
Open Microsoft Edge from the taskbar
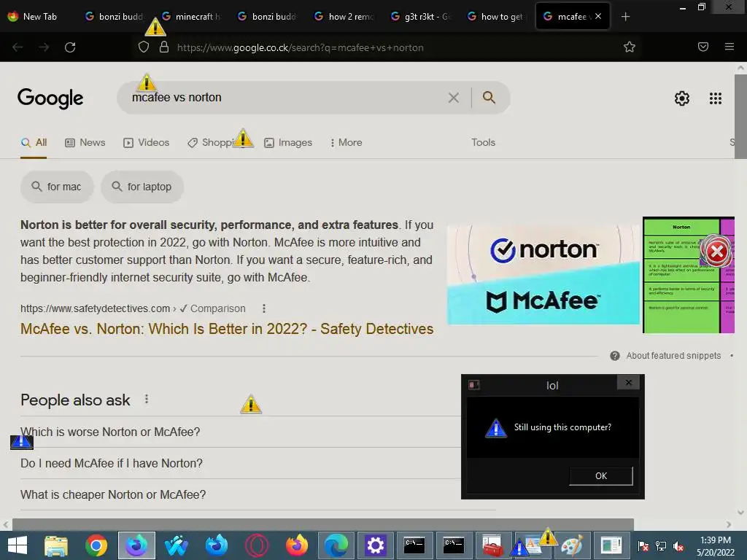click(336, 545)
